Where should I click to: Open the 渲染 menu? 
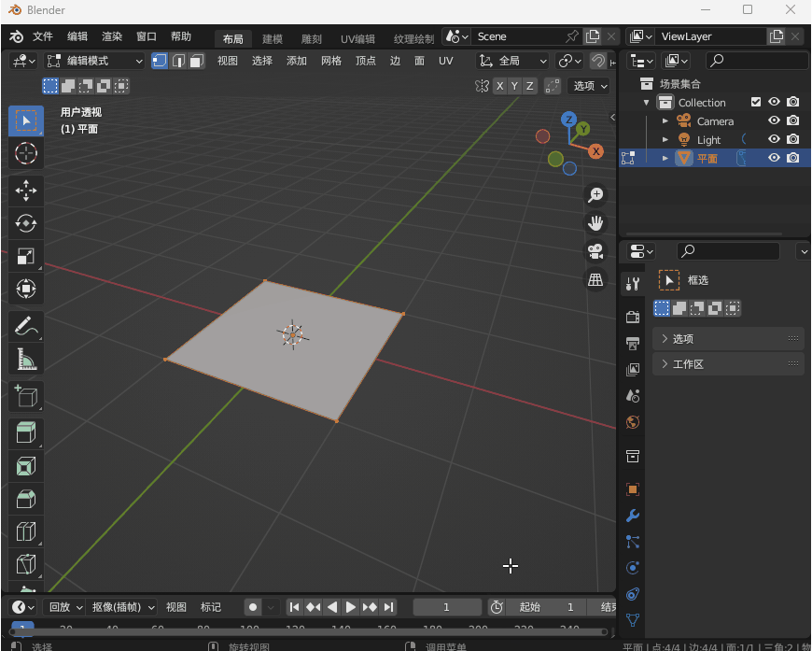click(x=112, y=36)
